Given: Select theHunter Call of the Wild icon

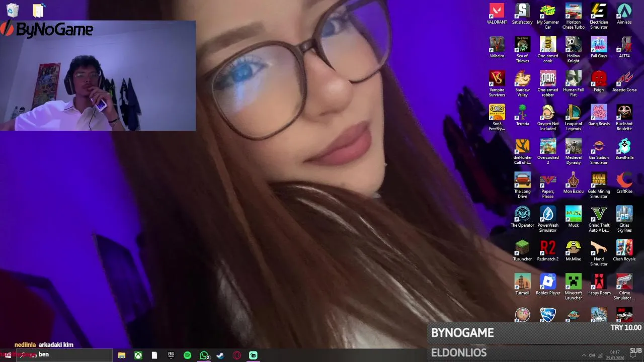Looking at the screenshot, I should (x=522, y=151).
